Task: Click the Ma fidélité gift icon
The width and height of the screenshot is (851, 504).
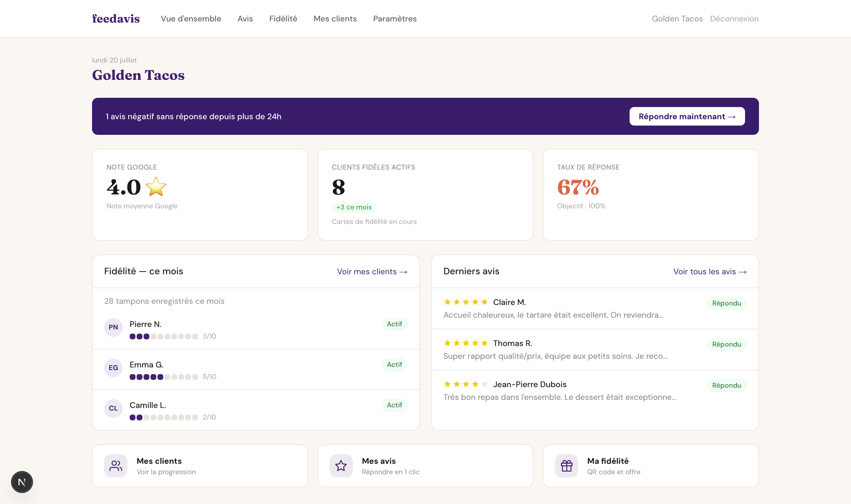Action: click(566, 466)
